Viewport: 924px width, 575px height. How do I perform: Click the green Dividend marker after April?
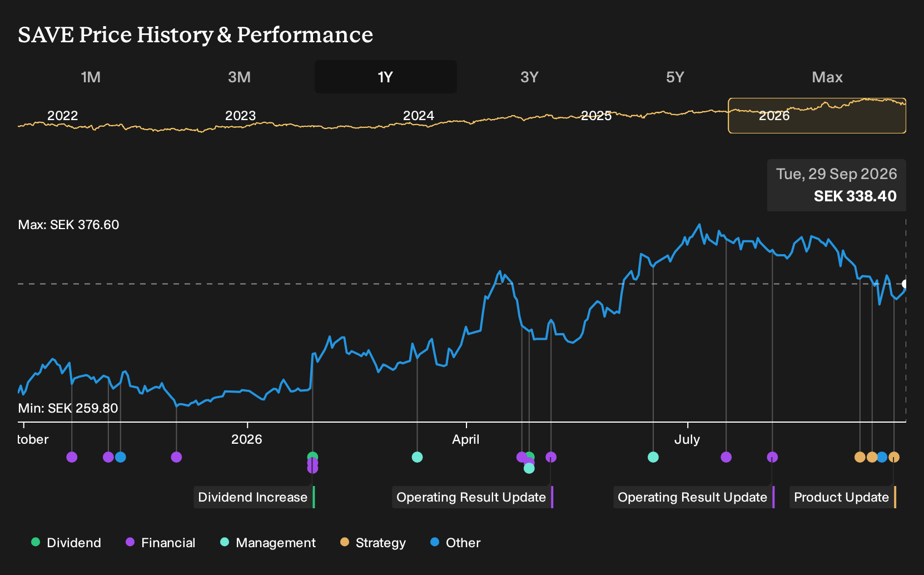[530, 456]
